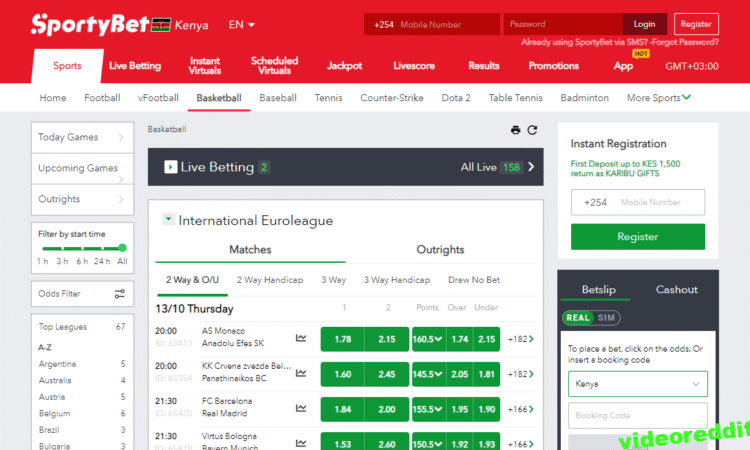Click the Password field
The height and width of the screenshot is (450, 750).
[563, 24]
